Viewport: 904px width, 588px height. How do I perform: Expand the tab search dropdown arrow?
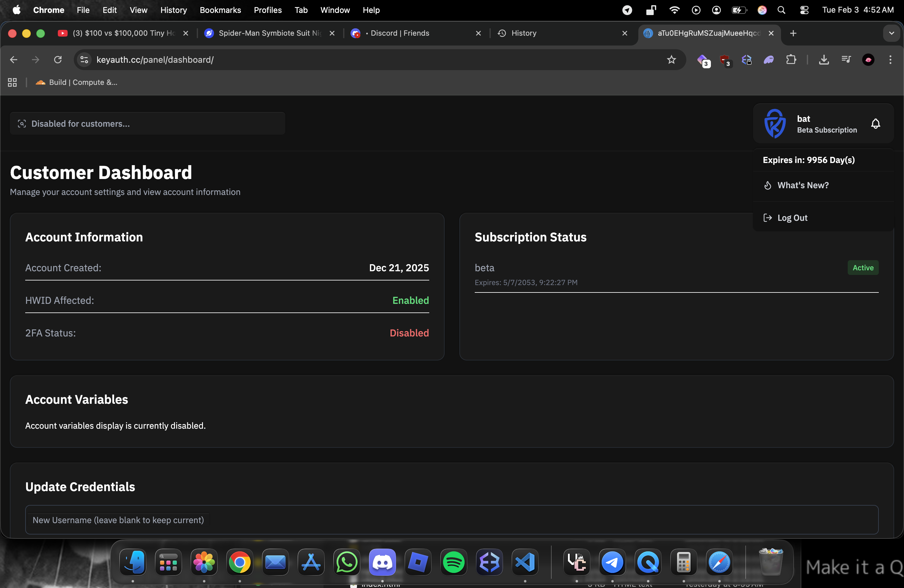891,33
